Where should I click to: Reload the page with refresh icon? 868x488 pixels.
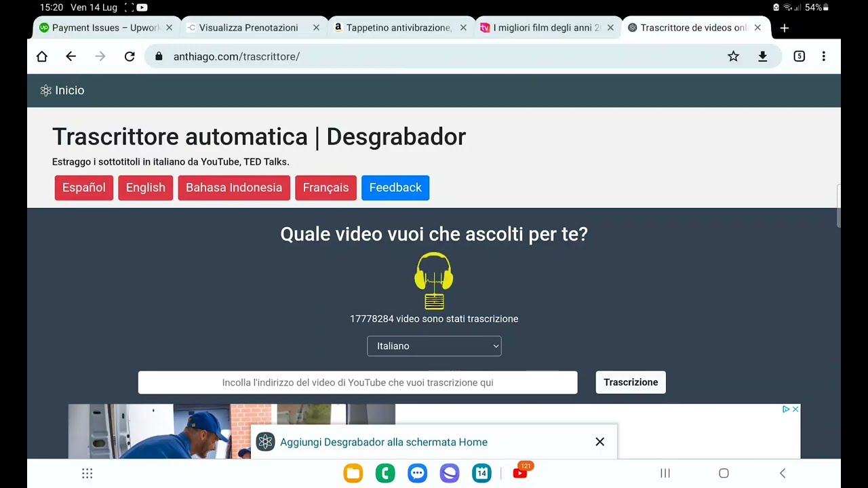[x=130, y=56]
